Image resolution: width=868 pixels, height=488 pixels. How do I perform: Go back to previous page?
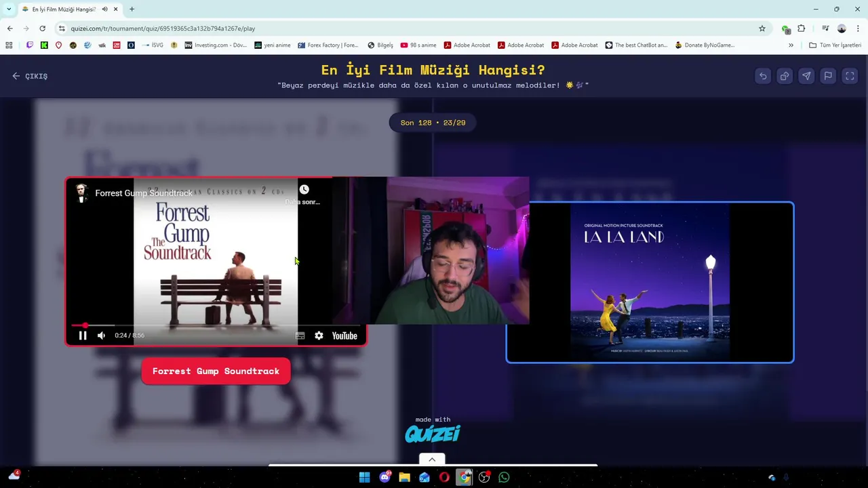(9, 28)
